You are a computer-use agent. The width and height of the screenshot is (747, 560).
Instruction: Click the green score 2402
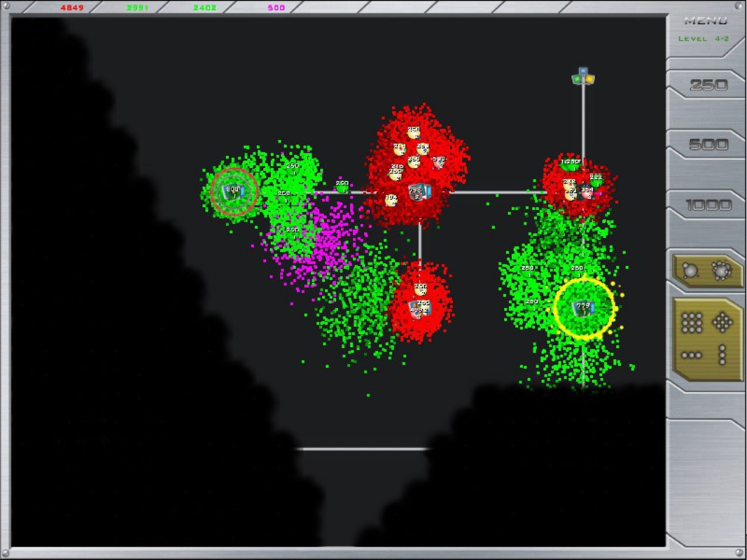[205, 8]
